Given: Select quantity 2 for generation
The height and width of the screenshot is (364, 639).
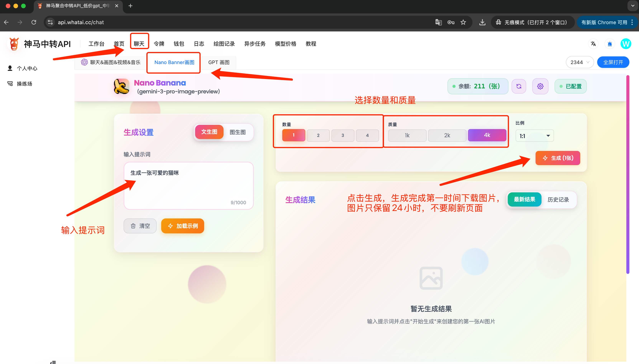Looking at the screenshot, I should coord(318,135).
